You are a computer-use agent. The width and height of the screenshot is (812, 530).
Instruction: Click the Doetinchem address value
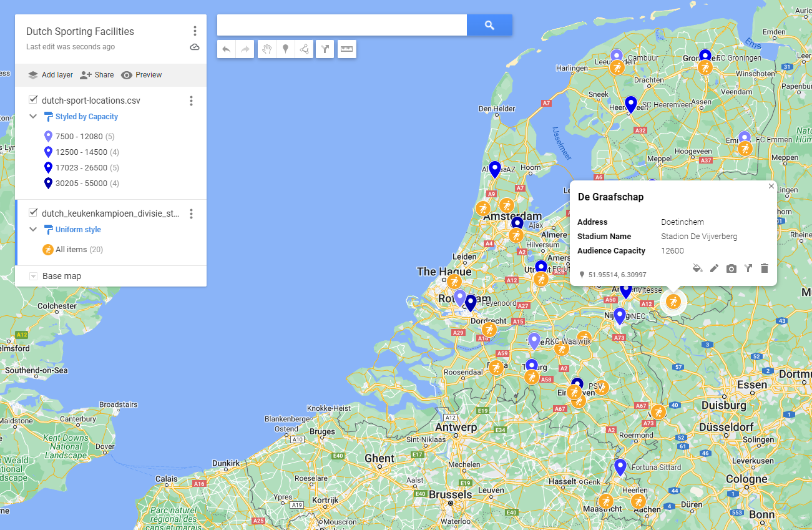(683, 222)
